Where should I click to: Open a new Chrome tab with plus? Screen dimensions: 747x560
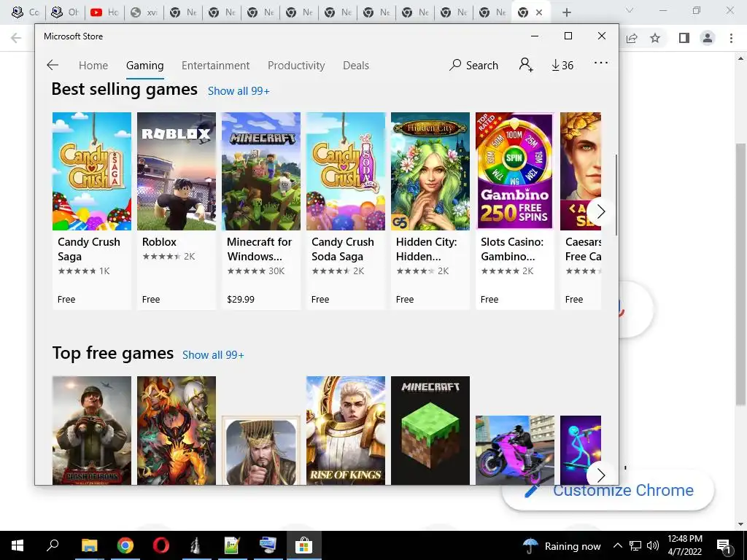tap(566, 12)
